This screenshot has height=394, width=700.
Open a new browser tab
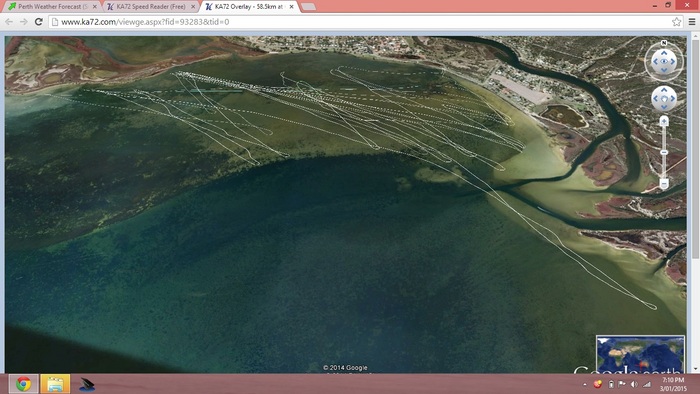308,7
